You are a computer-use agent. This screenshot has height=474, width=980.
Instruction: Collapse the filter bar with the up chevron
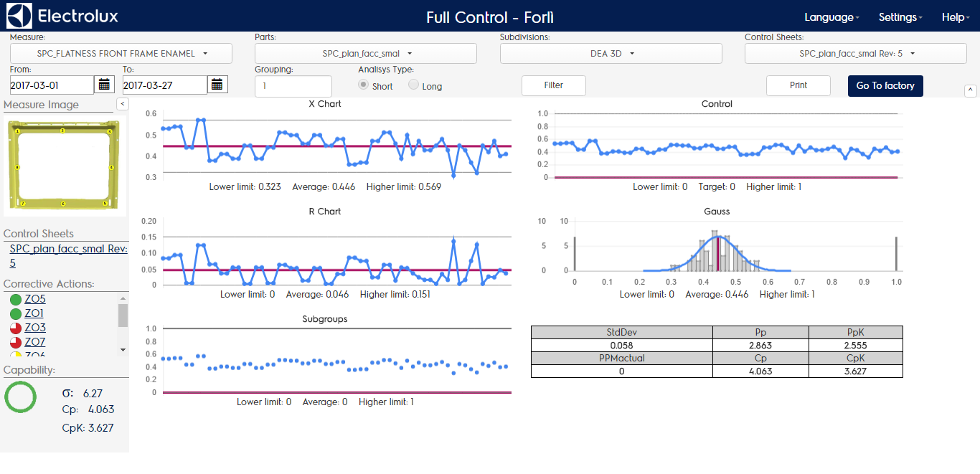pos(970,90)
